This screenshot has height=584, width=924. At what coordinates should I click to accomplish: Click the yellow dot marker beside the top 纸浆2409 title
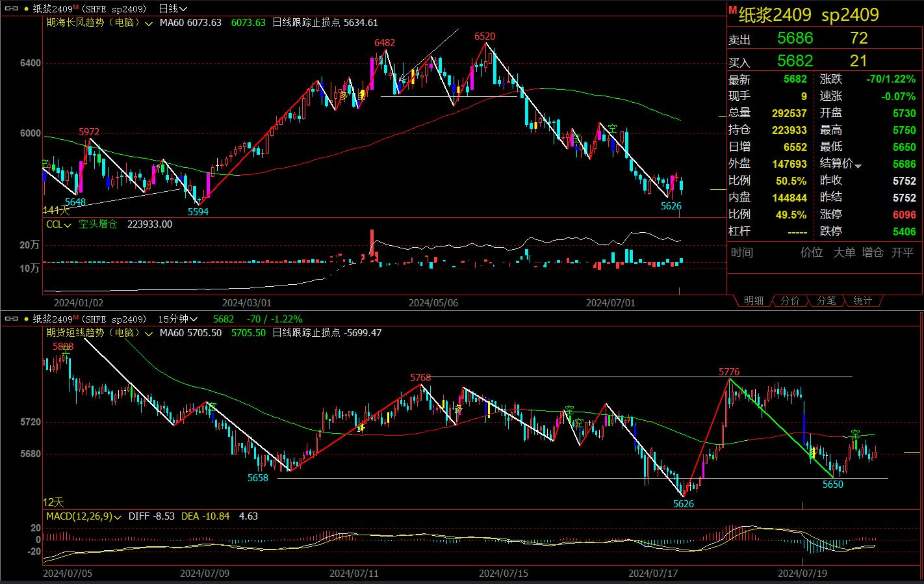25,9
